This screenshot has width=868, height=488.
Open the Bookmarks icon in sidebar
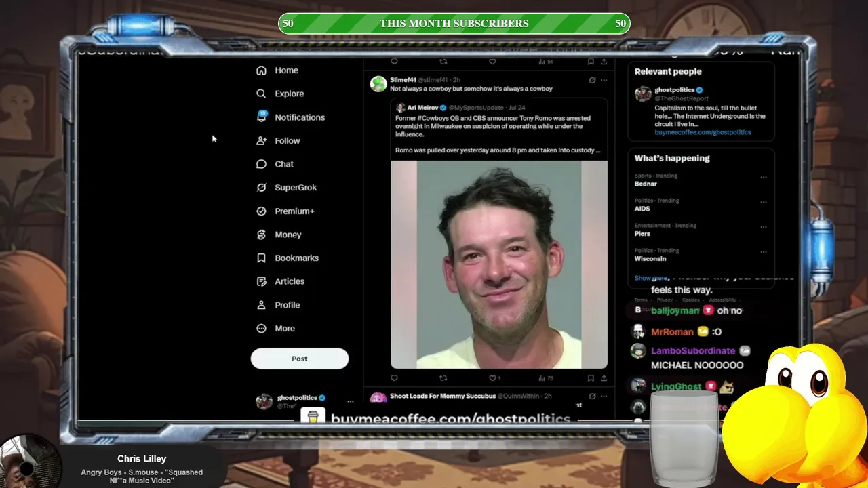click(261, 258)
